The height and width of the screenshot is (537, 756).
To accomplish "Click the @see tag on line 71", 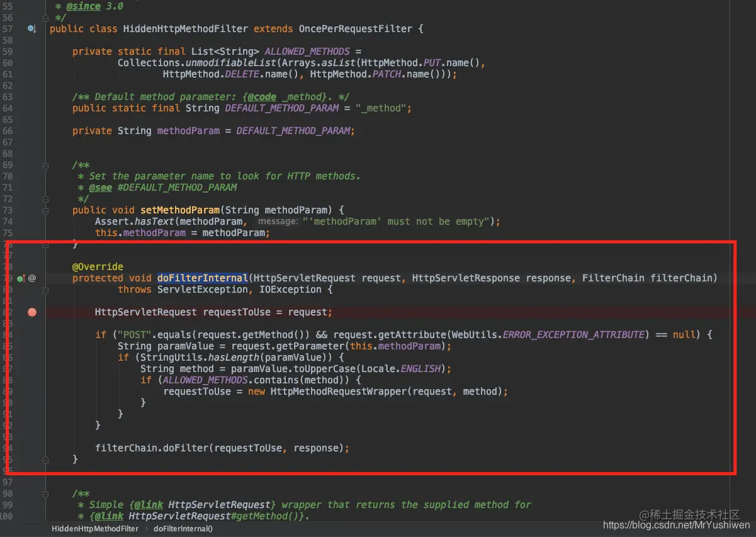I will pos(100,188).
